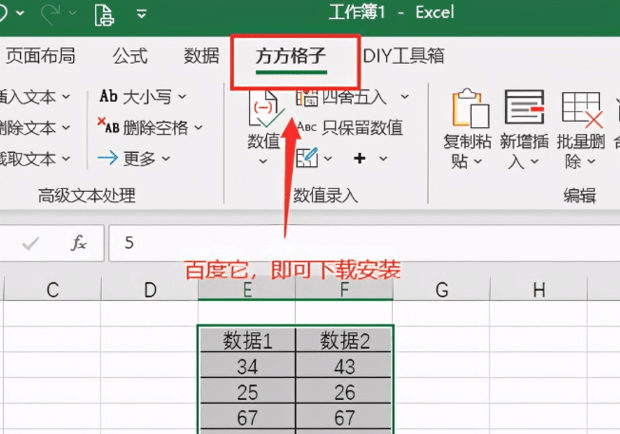620x434 pixels.
Task: Click the 数值 document checkmark icon
Action: [x=264, y=109]
